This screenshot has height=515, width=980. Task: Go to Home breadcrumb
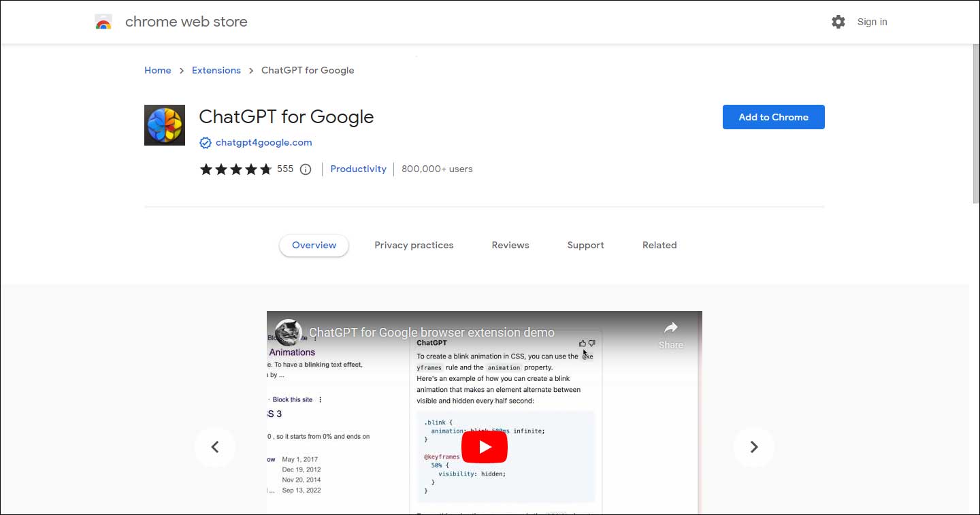click(158, 70)
